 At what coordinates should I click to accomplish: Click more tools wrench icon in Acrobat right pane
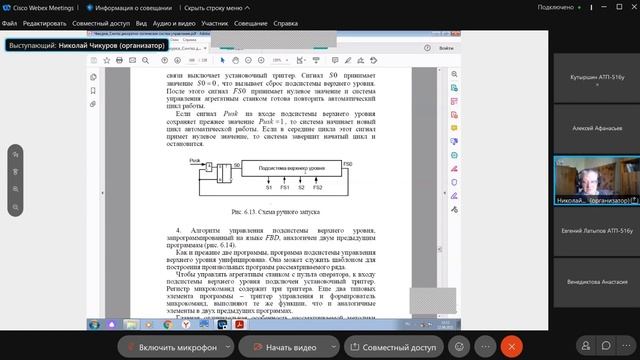(x=454, y=209)
